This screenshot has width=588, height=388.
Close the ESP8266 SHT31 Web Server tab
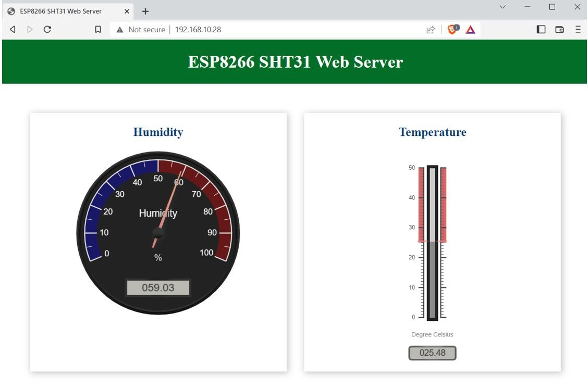click(x=127, y=11)
